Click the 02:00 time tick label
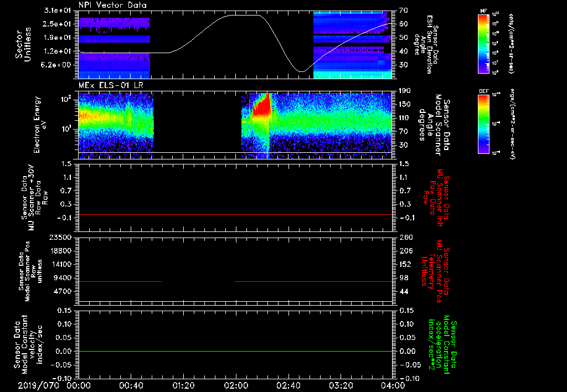Screen dimensions: 567x392 236,385
